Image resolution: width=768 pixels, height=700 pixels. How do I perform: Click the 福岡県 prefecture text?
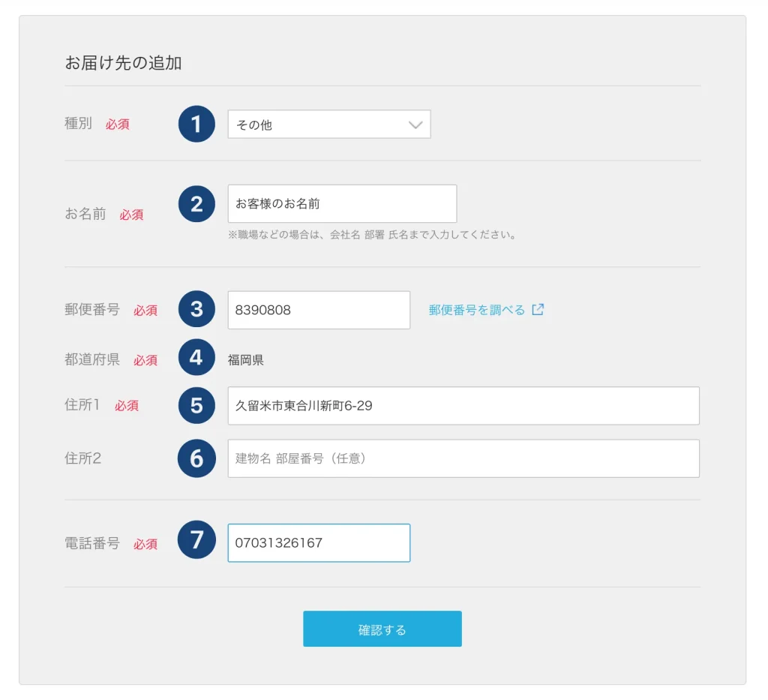(x=246, y=360)
